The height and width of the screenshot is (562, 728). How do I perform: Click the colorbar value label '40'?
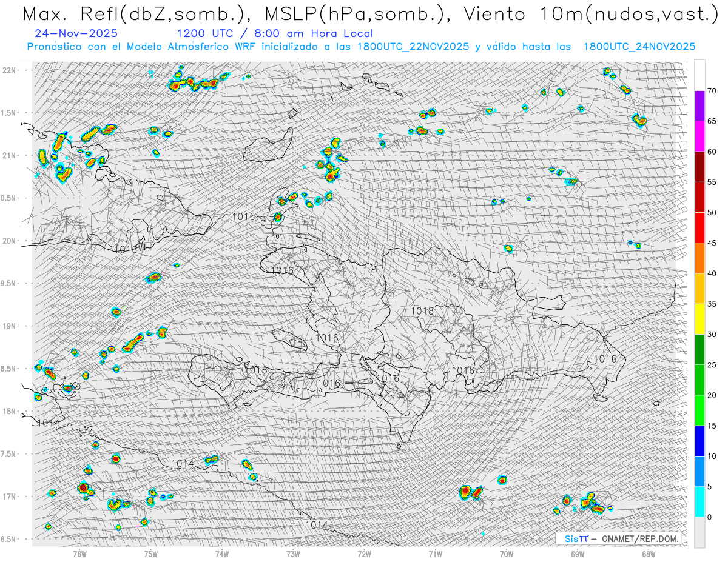(712, 273)
